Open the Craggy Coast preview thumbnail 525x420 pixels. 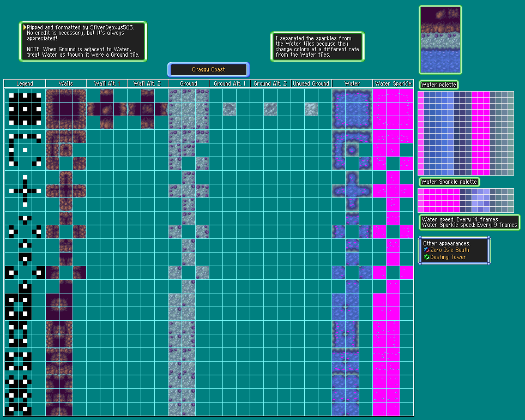[440, 40]
